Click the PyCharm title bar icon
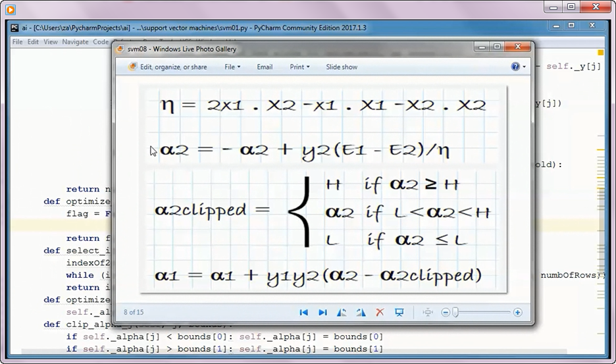This screenshot has height=364, width=616. [x=14, y=28]
